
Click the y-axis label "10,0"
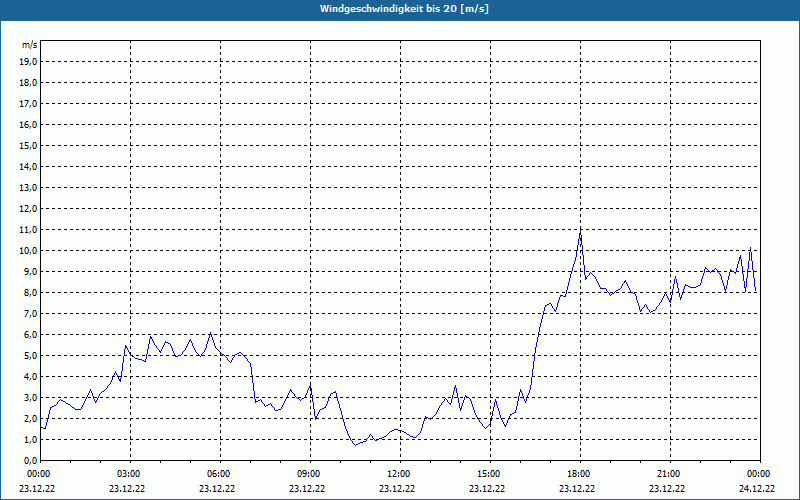tap(28, 251)
